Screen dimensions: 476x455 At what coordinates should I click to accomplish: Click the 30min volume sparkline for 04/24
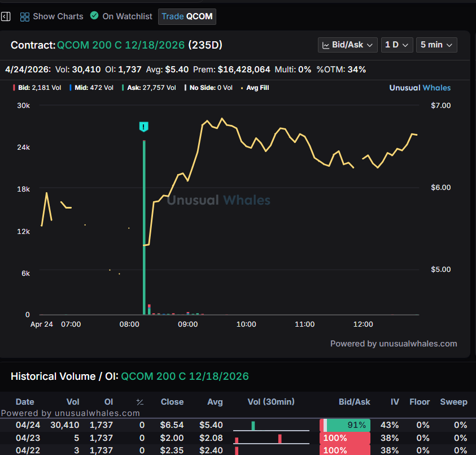pyautogui.click(x=271, y=426)
